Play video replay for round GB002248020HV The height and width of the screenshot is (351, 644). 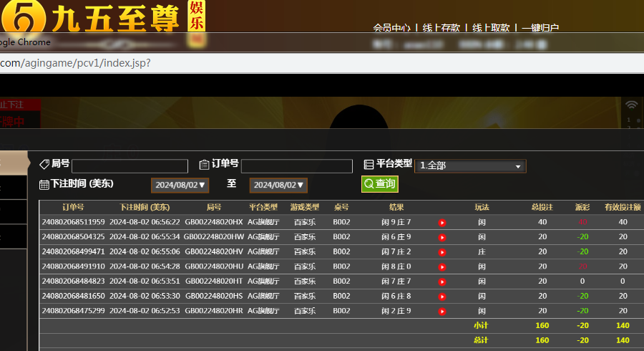442,252
